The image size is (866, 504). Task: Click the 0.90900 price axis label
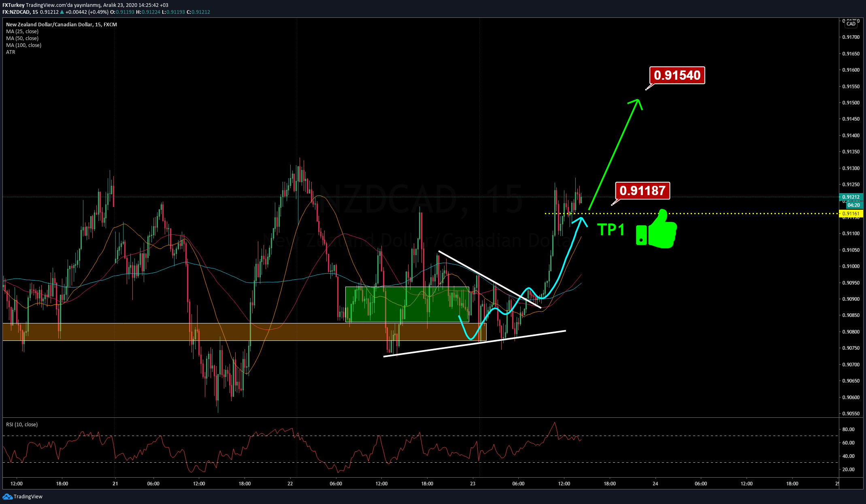[851, 299]
